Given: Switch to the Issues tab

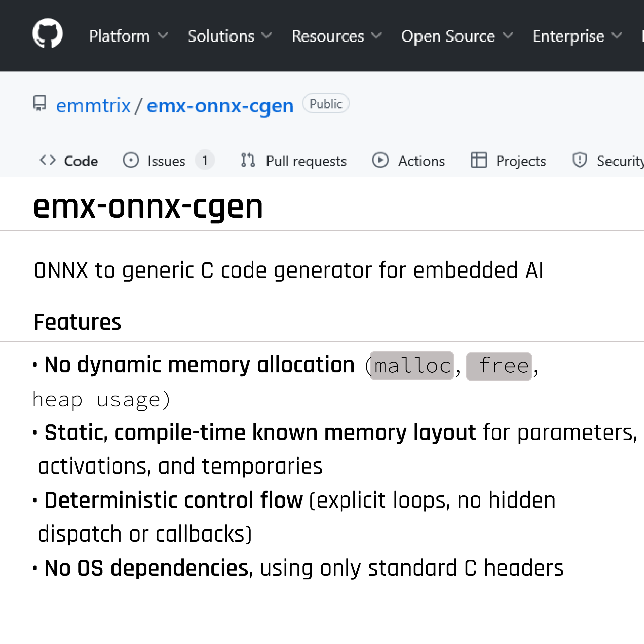Looking at the screenshot, I should point(166,160).
